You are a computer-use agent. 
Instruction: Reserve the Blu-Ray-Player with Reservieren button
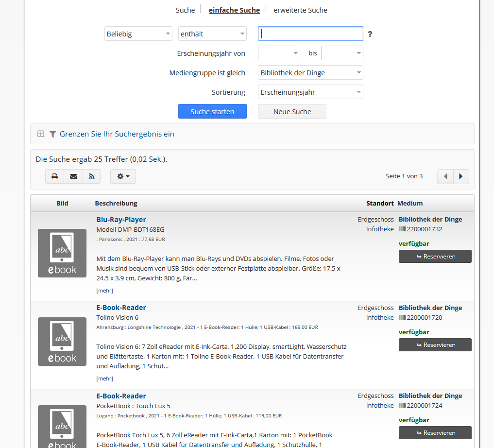(435, 257)
